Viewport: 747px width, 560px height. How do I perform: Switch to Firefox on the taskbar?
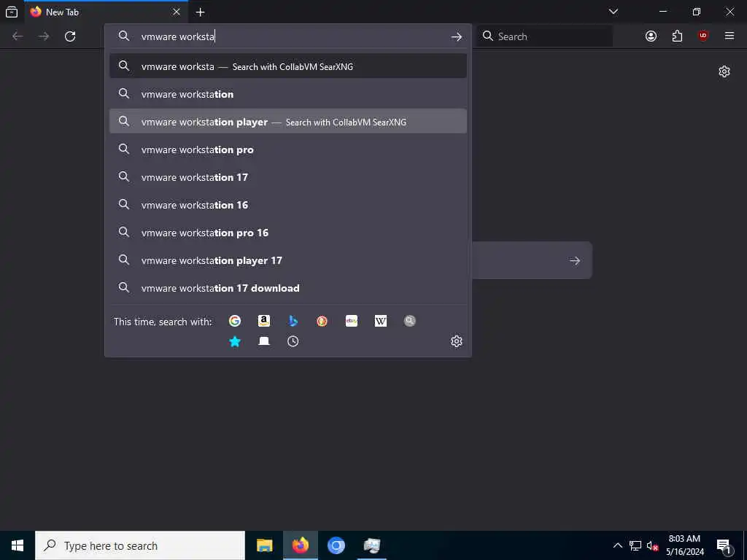[x=300, y=545]
